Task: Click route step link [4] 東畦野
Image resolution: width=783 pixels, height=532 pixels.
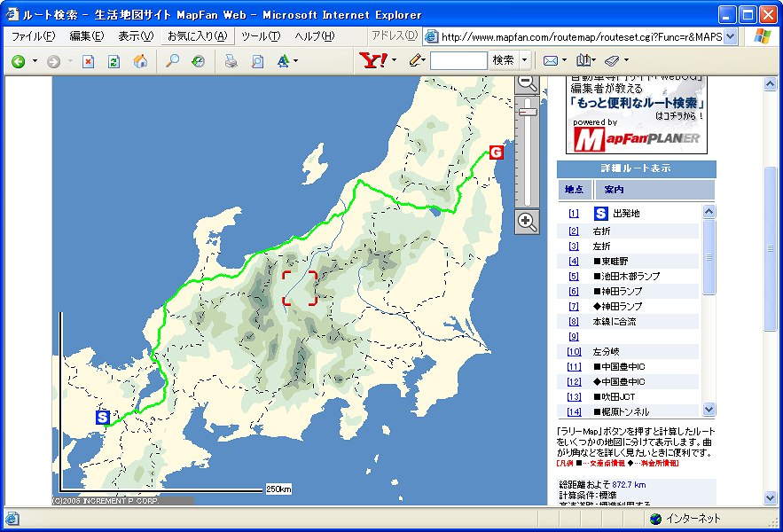Action: [x=573, y=262]
